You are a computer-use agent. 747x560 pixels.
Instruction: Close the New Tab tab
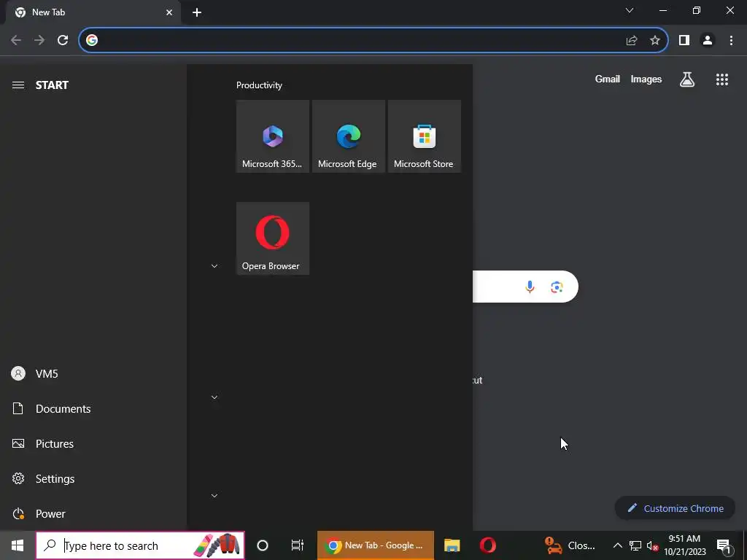(x=169, y=12)
